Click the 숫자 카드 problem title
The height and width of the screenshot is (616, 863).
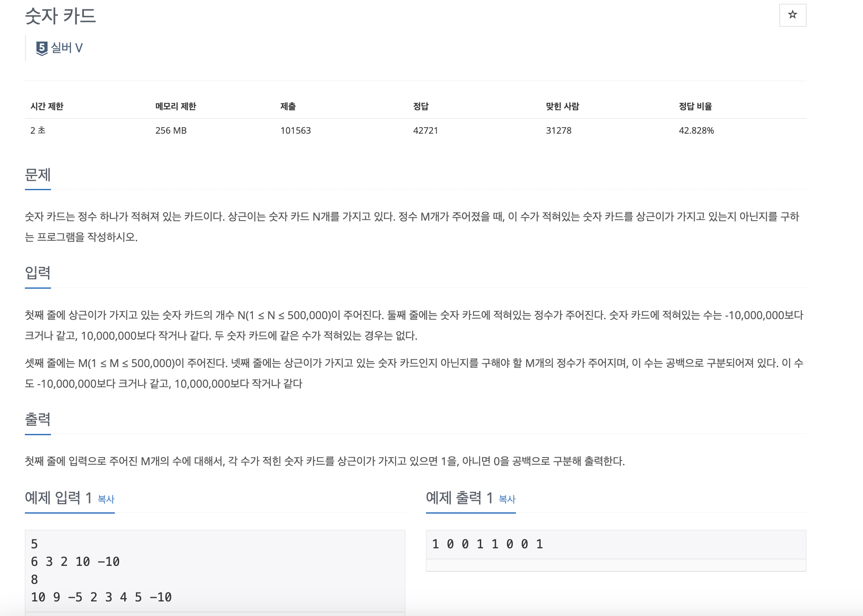click(x=60, y=16)
